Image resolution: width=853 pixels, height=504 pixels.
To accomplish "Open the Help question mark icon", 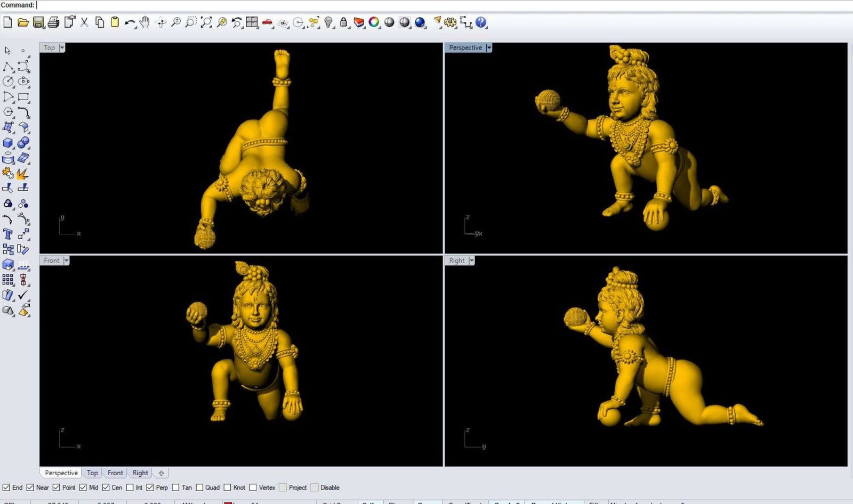I will (x=481, y=22).
